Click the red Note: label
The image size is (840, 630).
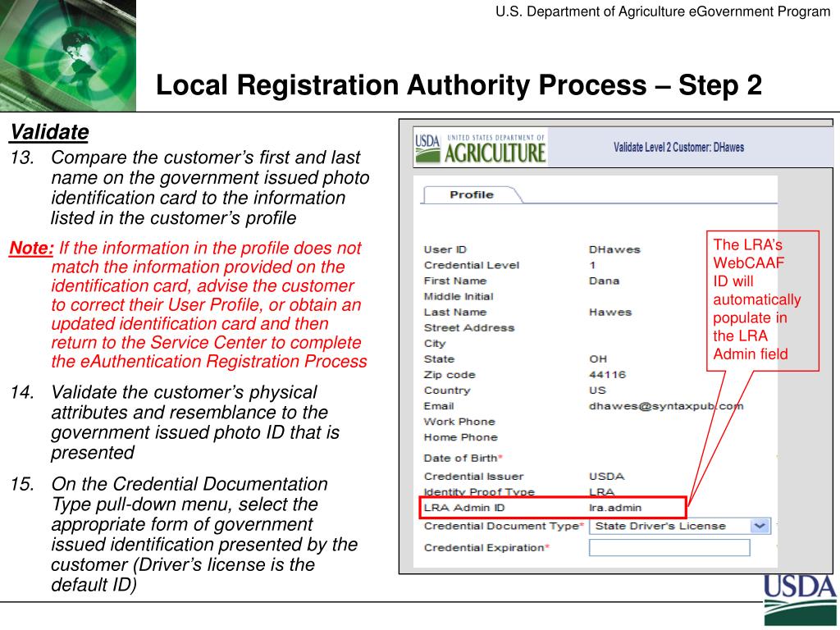[32, 248]
